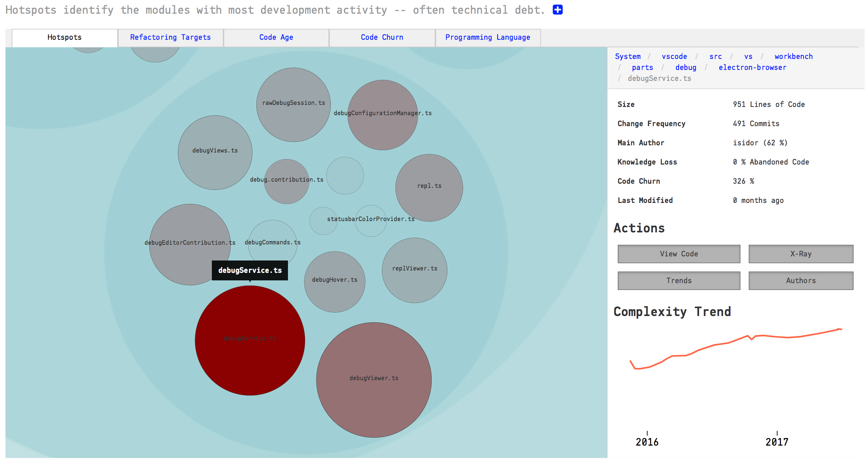Click the 'isidor (62 %)' main author value

click(x=760, y=143)
